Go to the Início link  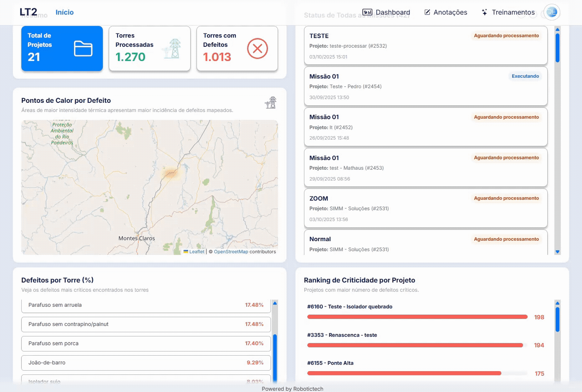coord(64,13)
